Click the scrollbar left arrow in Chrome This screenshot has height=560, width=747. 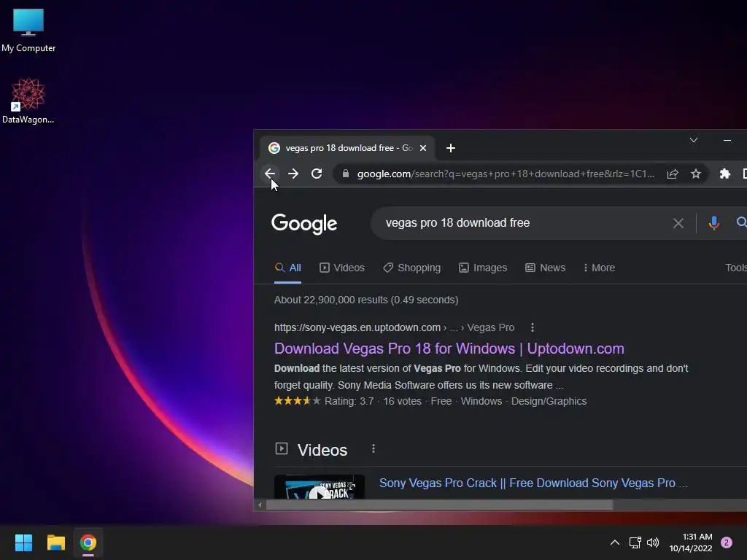pyautogui.click(x=260, y=505)
